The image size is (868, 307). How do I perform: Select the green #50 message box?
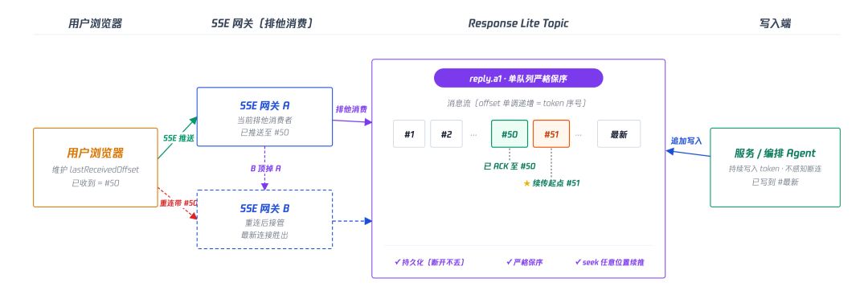[510, 134]
